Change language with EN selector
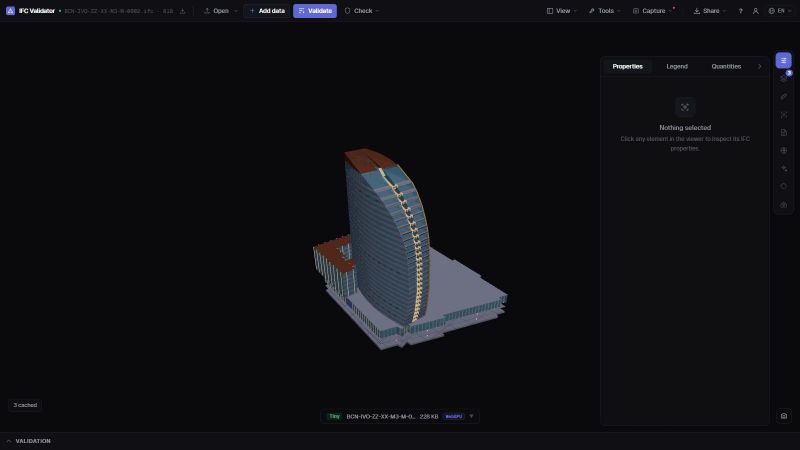 pos(780,11)
